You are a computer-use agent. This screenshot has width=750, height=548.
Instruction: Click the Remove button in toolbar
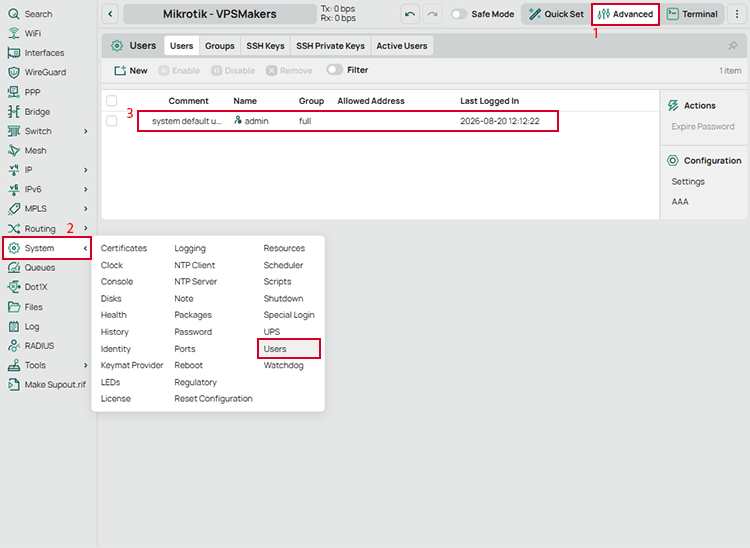coord(289,70)
